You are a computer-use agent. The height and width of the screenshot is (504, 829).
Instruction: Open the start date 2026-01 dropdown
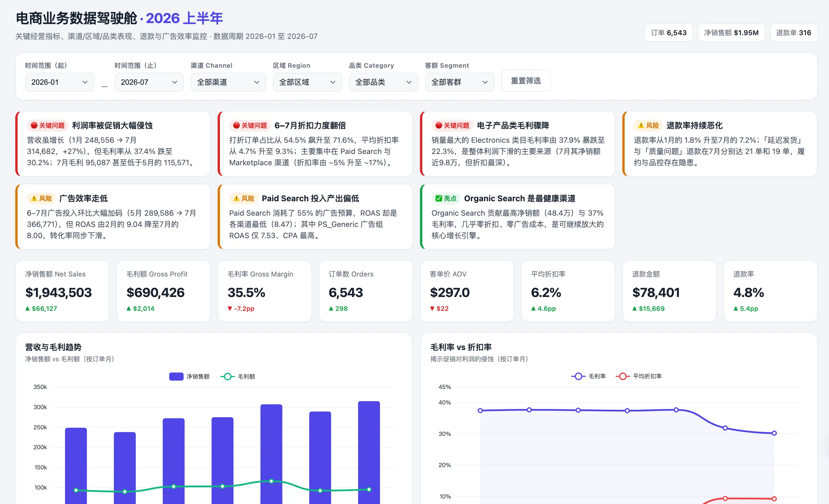click(60, 82)
